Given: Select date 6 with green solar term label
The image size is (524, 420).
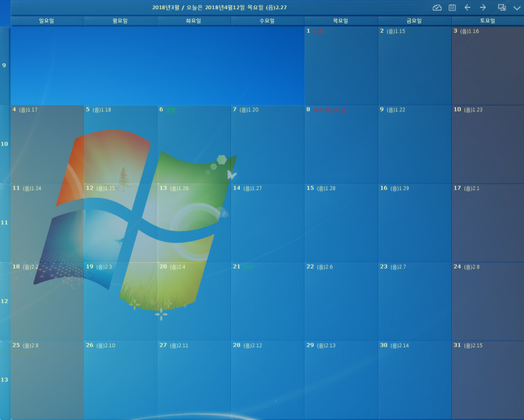Looking at the screenshot, I should [194, 144].
